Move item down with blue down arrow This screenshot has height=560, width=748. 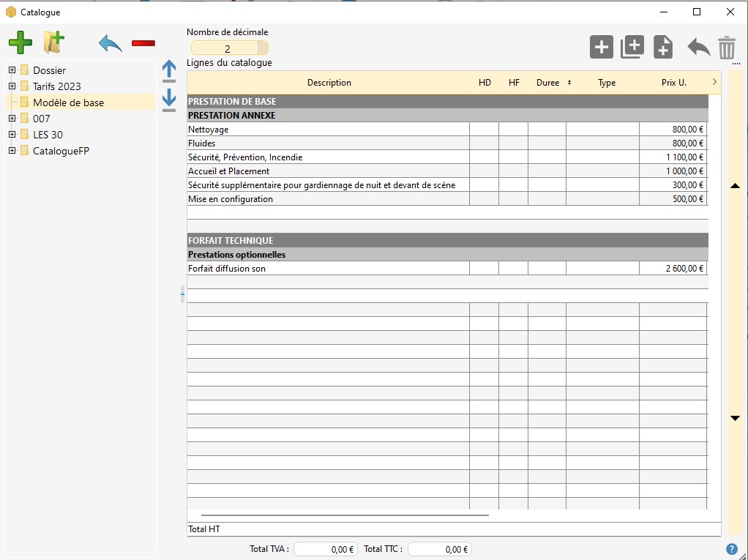(x=169, y=100)
